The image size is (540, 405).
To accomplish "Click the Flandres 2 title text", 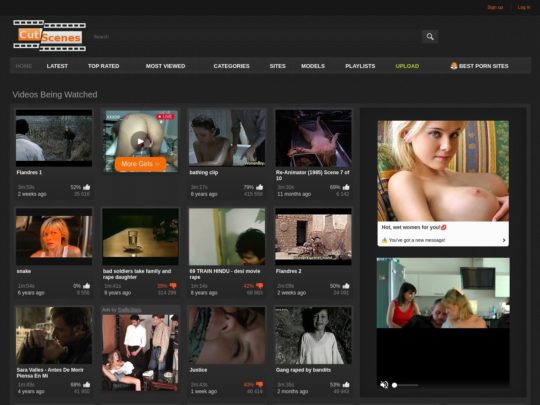I will [289, 271].
